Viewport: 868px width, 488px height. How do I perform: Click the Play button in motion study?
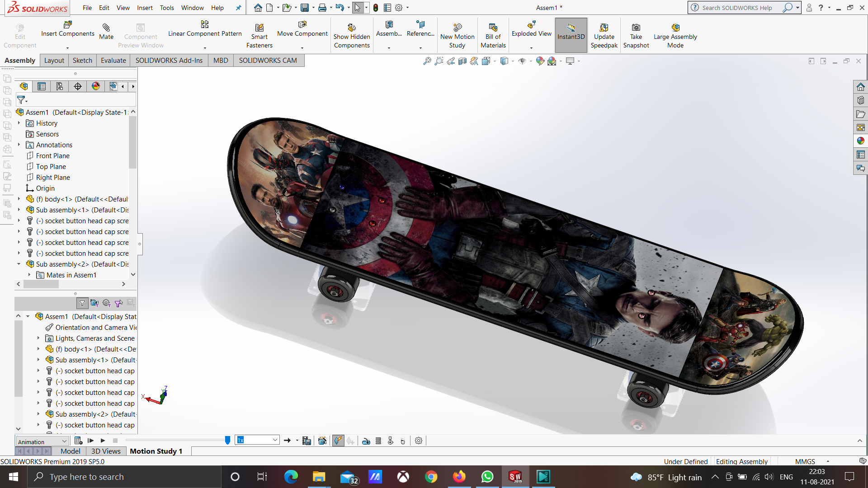pyautogui.click(x=103, y=441)
